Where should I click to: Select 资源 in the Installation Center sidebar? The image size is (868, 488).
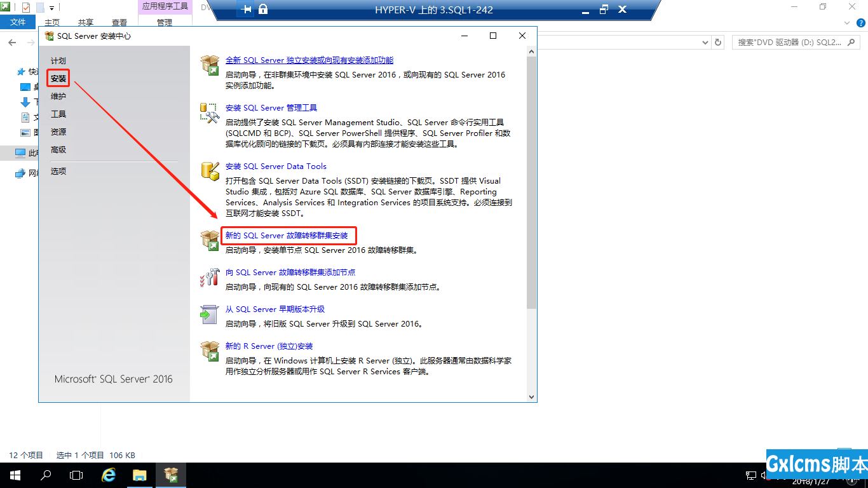click(58, 132)
